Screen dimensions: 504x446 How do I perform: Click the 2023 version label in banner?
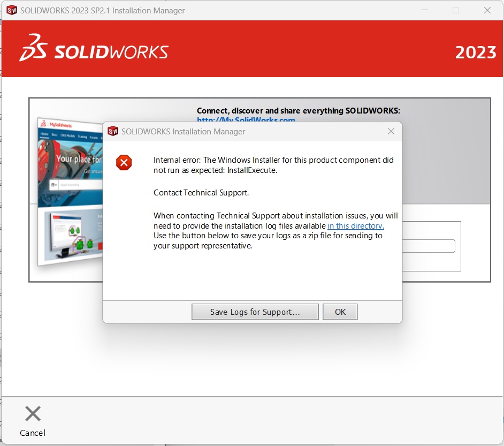[x=476, y=52]
